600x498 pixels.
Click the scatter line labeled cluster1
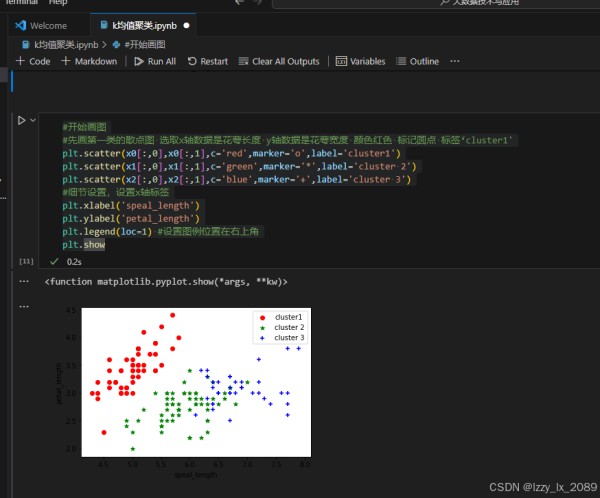[232, 153]
